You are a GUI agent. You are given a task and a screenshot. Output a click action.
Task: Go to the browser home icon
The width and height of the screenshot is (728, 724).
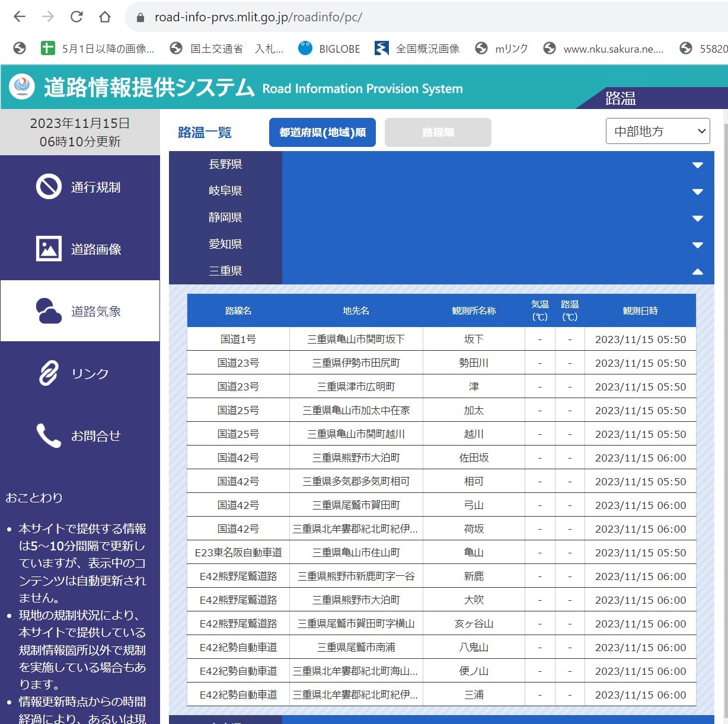point(105,17)
